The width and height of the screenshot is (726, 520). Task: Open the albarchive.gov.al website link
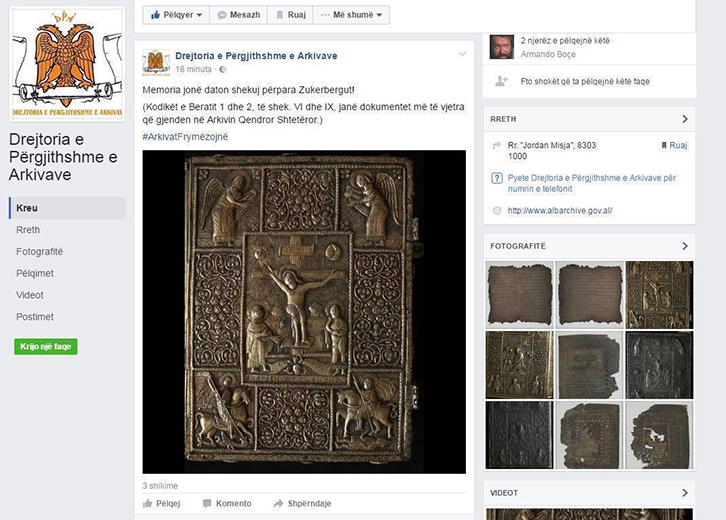tap(560, 211)
